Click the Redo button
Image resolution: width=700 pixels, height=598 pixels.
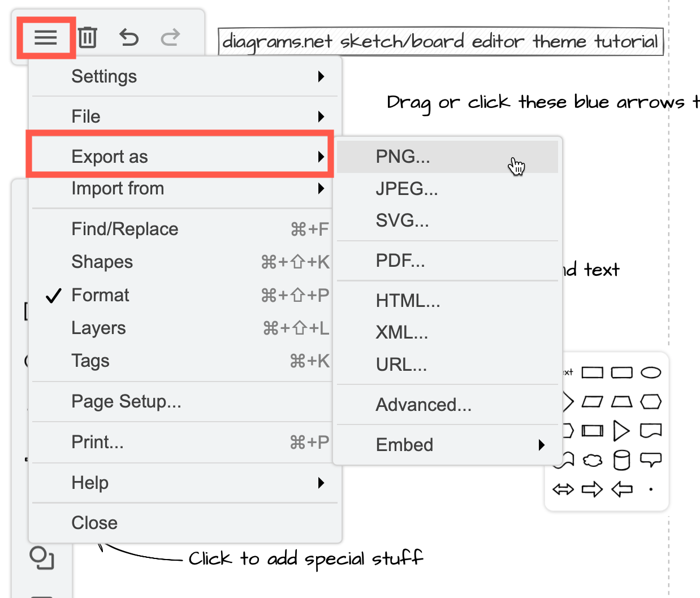[170, 37]
